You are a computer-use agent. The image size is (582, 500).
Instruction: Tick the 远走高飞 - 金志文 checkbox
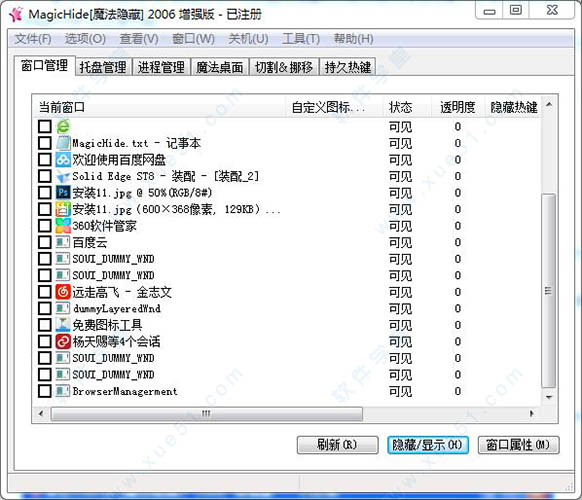[x=45, y=292]
